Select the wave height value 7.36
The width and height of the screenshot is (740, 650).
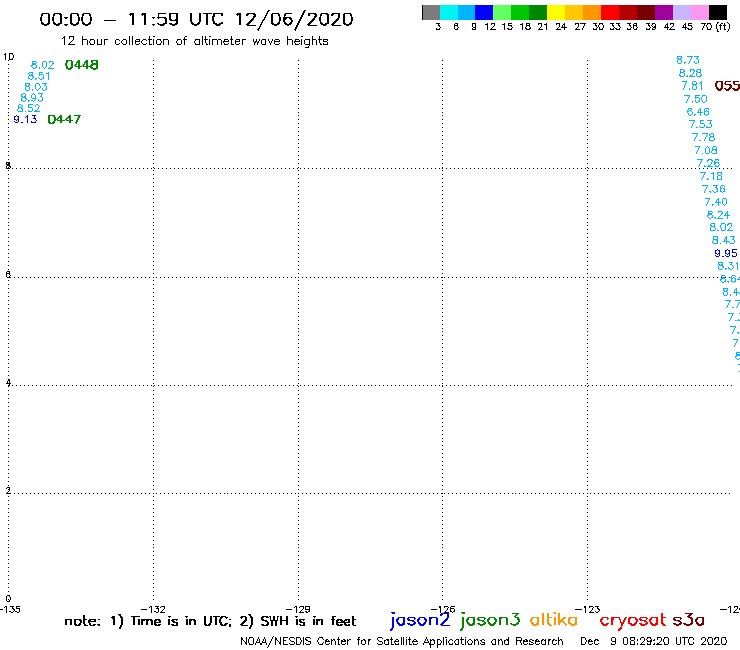point(714,189)
